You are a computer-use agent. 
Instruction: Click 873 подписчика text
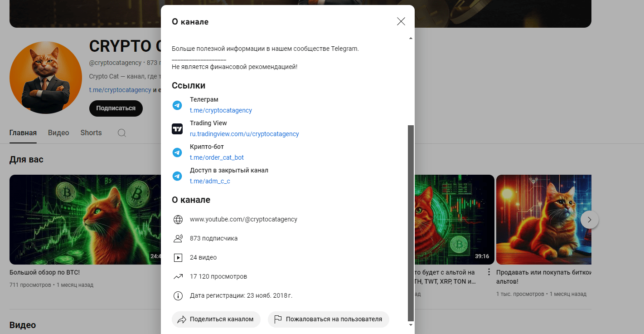[213, 238]
